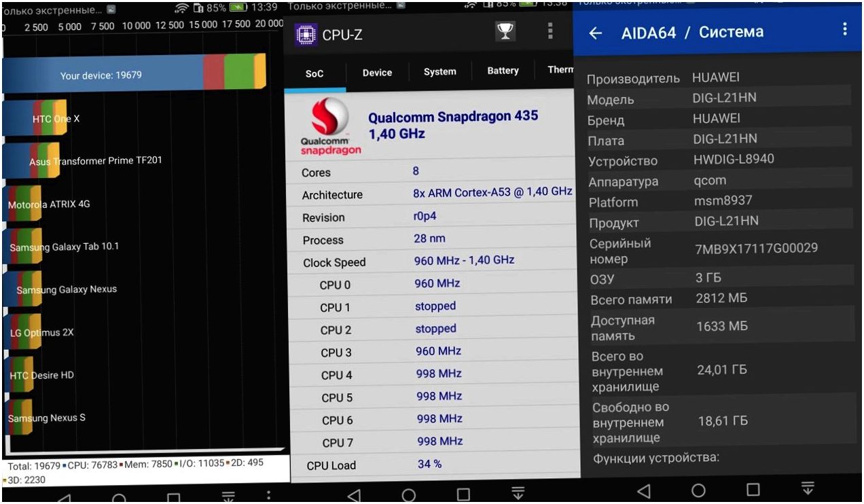The width and height of the screenshot is (864, 504).
Task: Tap the CPU-Z chip app logo
Action: point(306,35)
